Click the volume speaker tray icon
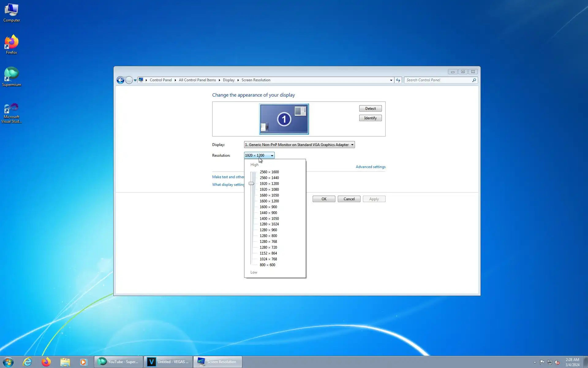588x368 pixels. (x=557, y=362)
